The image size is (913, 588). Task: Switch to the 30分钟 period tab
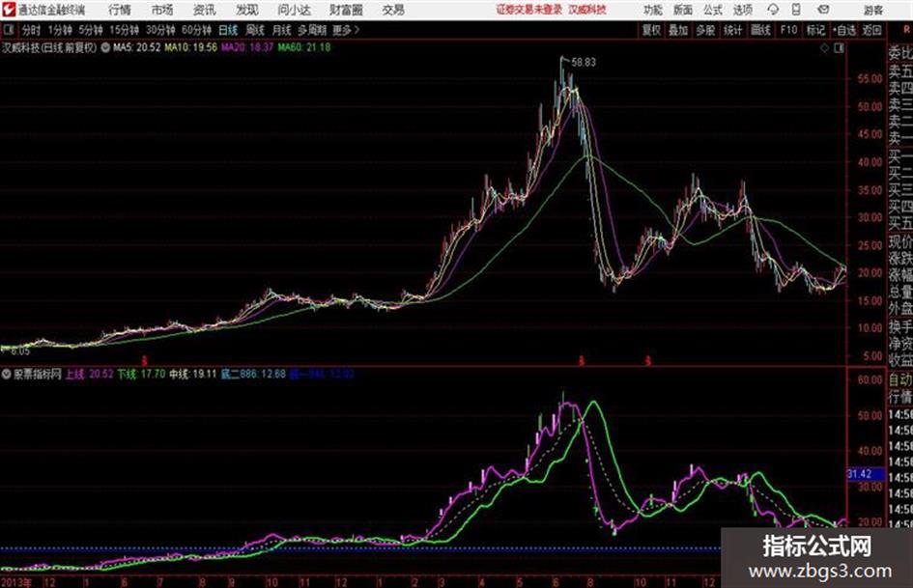click(160, 30)
